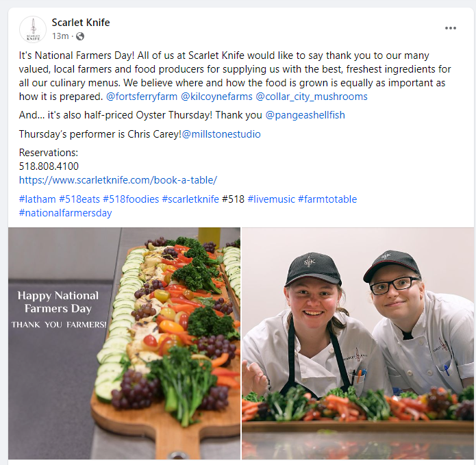
Task: Select the #518eats hashtag
Action: click(x=79, y=199)
